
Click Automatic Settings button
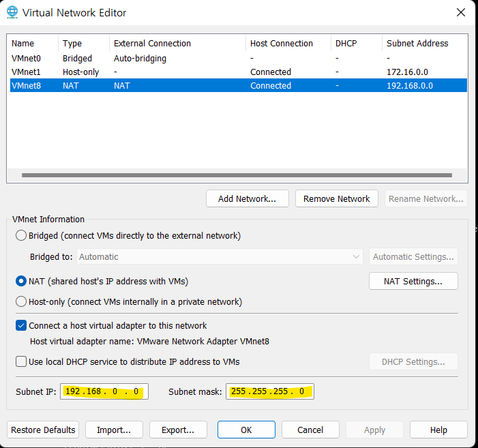click(x=413, y=256)
